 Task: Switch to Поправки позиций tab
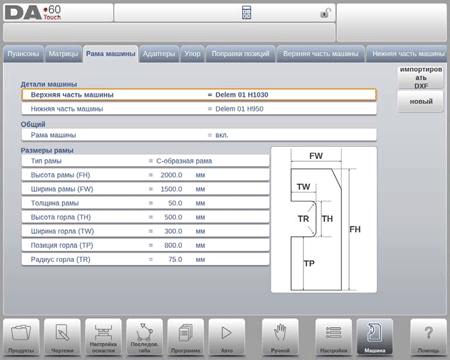[241, 54]
